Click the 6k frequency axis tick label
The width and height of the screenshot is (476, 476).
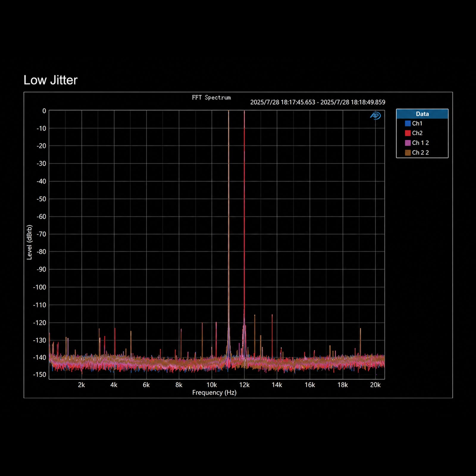(x=146, y=385)
